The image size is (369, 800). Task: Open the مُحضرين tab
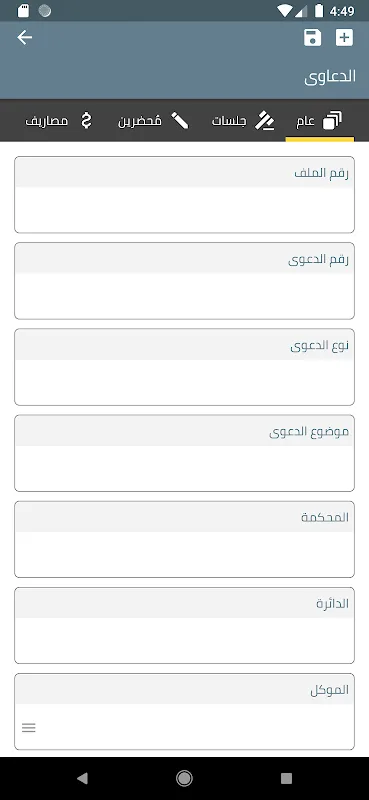(x=153, y=121)
